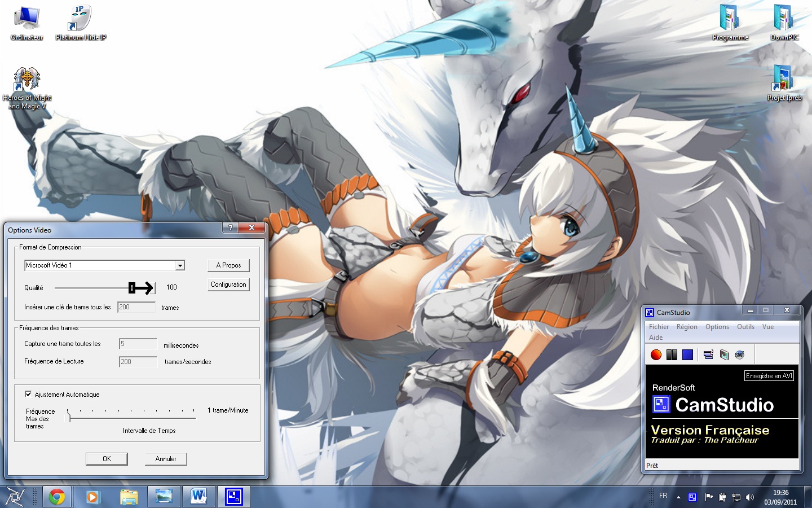Toggle the CamStudio view mode toolbar icon
The image size is (812, 508).
pyautogui.click(x=708, y=354)
